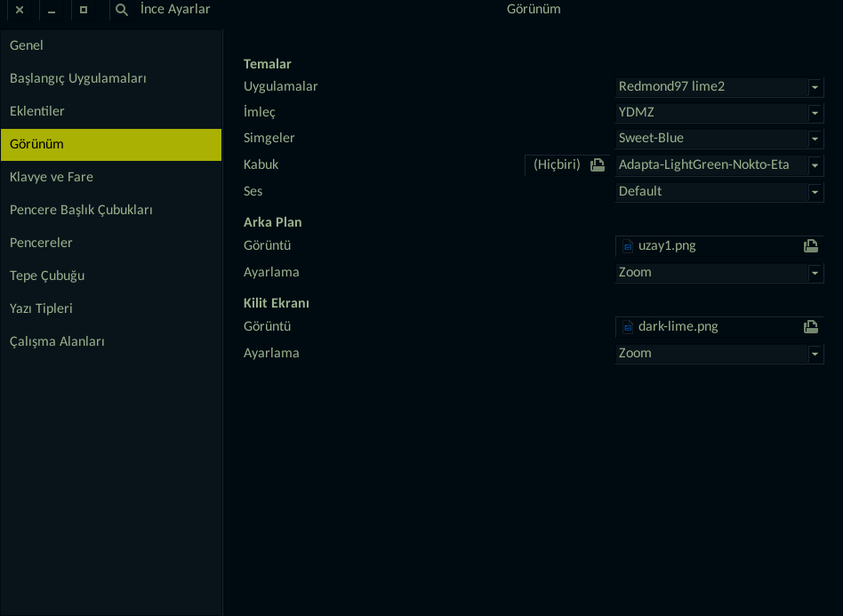The height and width of the screenshot is (616, 843).
Task: Open Yazı Tipleri settings
Action: [111, 308]
